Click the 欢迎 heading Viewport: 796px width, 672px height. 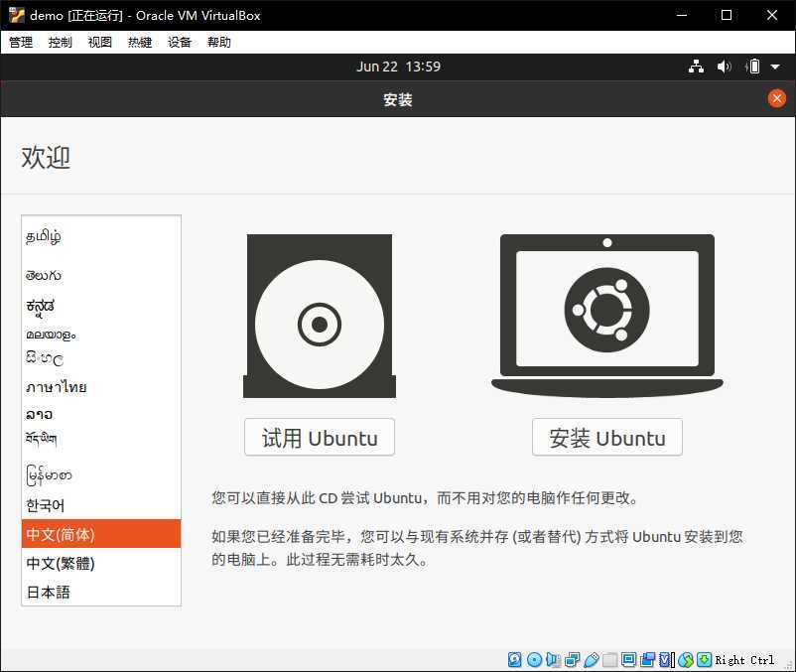coord(46,158)
